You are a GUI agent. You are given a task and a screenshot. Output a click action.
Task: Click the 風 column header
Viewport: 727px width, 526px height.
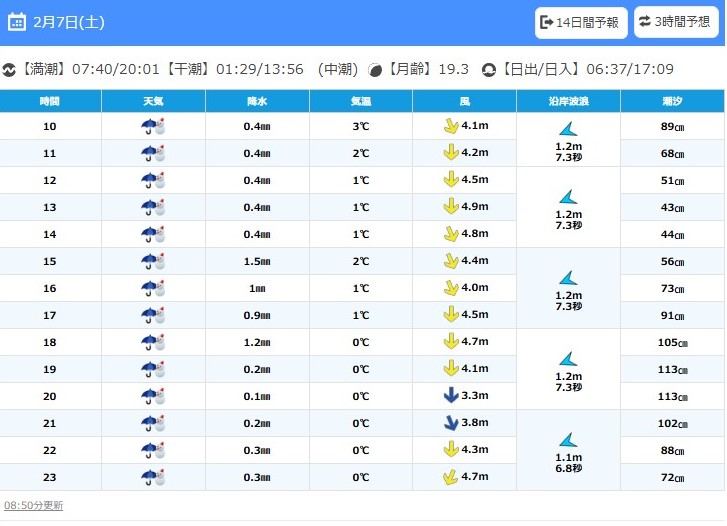[x=464, y=101]
